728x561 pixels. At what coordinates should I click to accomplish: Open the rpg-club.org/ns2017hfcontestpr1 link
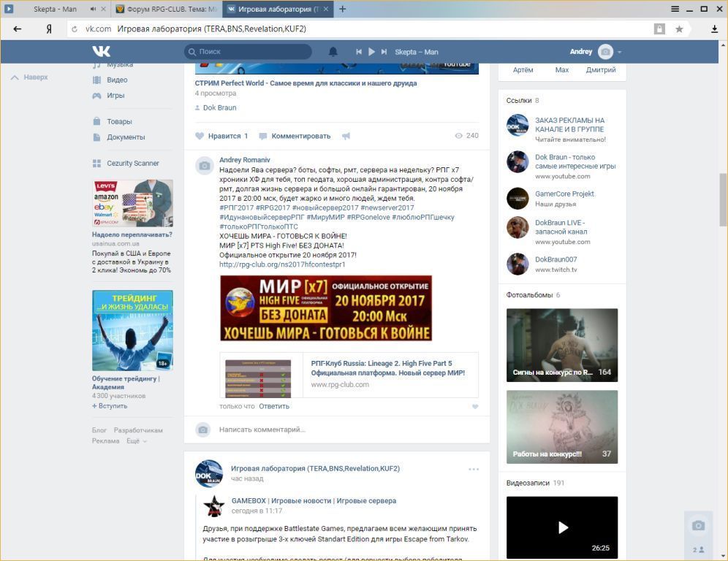[x=282, y=264]
